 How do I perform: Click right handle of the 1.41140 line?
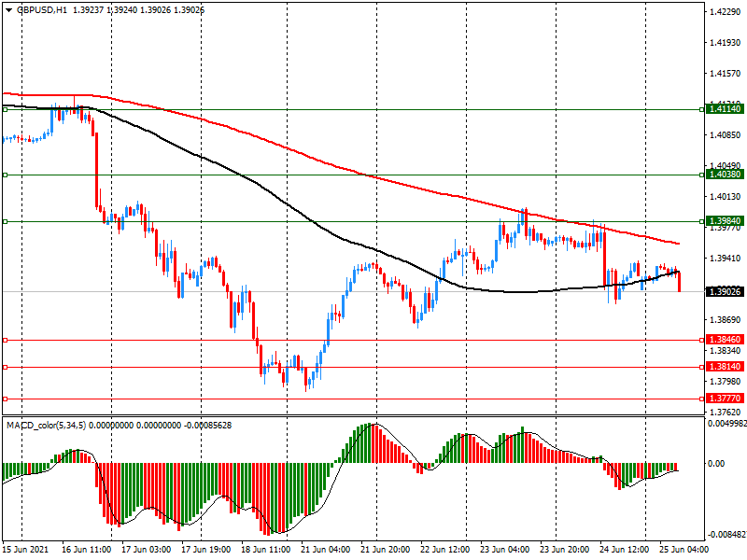point(702,110)
